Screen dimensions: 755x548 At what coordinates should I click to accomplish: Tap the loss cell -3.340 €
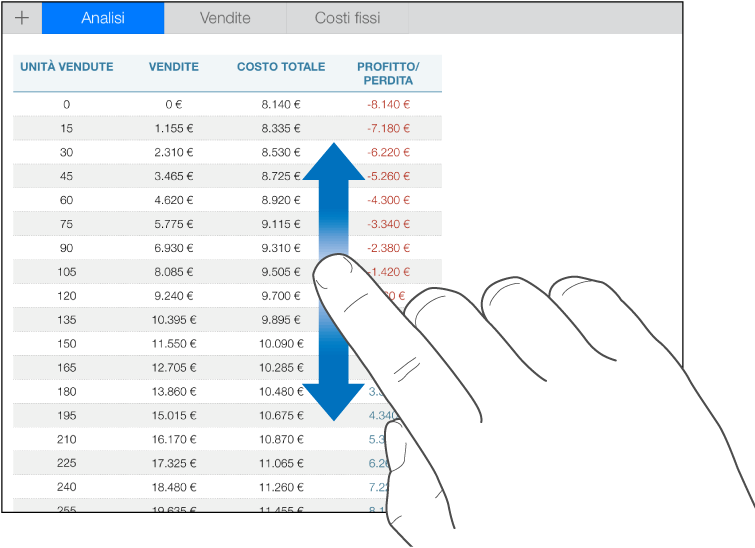tap(388, 224)
